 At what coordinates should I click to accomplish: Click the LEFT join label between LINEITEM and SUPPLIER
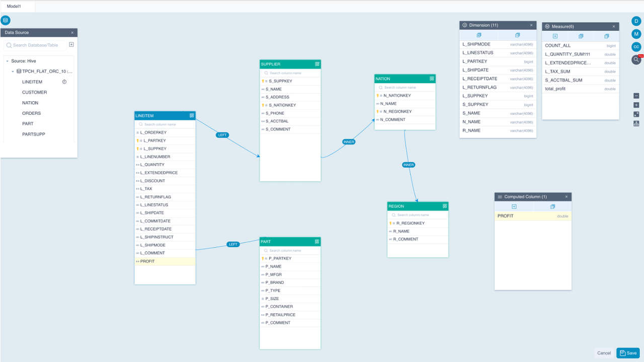tap(222, 135)
